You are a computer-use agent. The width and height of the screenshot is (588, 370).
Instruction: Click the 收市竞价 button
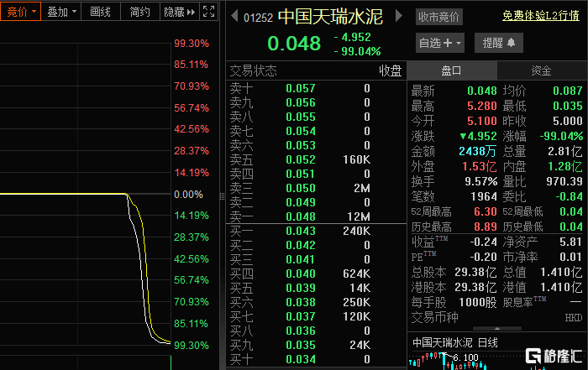[438, 17]
